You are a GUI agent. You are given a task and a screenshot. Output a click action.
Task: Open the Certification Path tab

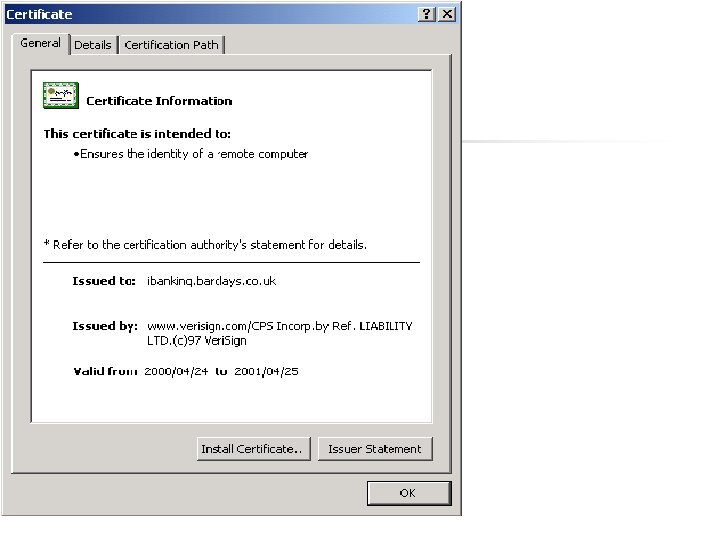coord(171,45)
